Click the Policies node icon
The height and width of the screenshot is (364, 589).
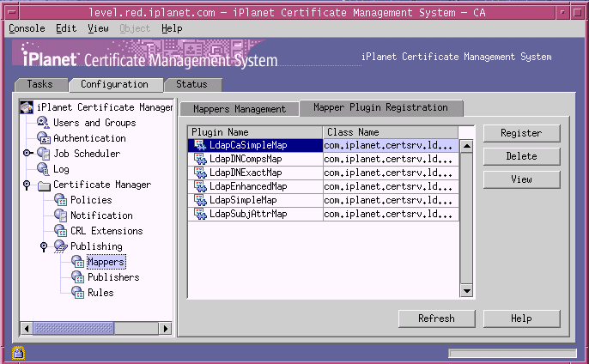tap(60, 200)
